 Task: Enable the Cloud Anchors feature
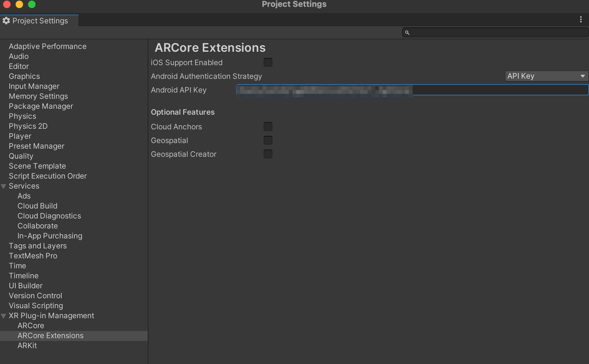pos(268,127)
